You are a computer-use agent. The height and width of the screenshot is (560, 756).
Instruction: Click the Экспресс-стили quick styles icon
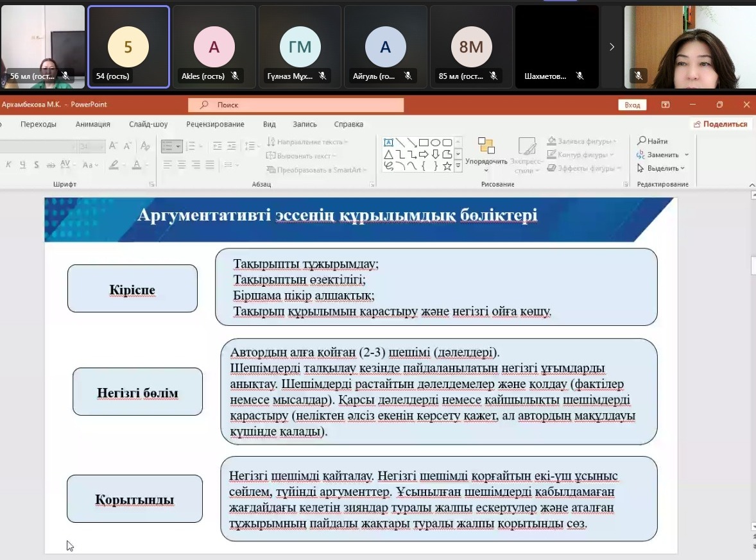click(526, 146)
